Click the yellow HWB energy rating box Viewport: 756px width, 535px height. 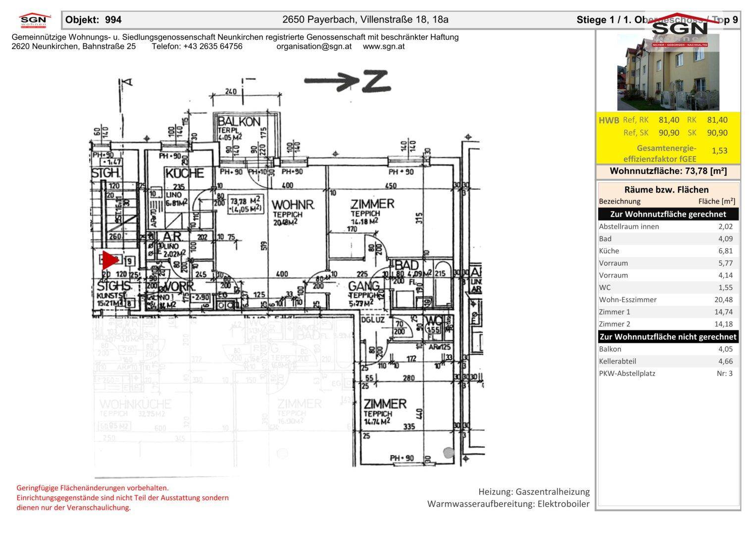point(668,139)
